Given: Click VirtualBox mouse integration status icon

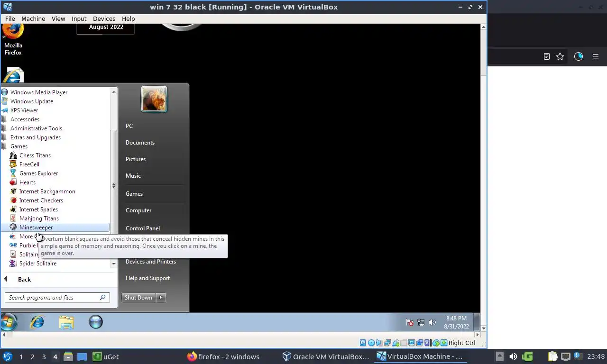Looking at the screenshot, I should [436, 343].
